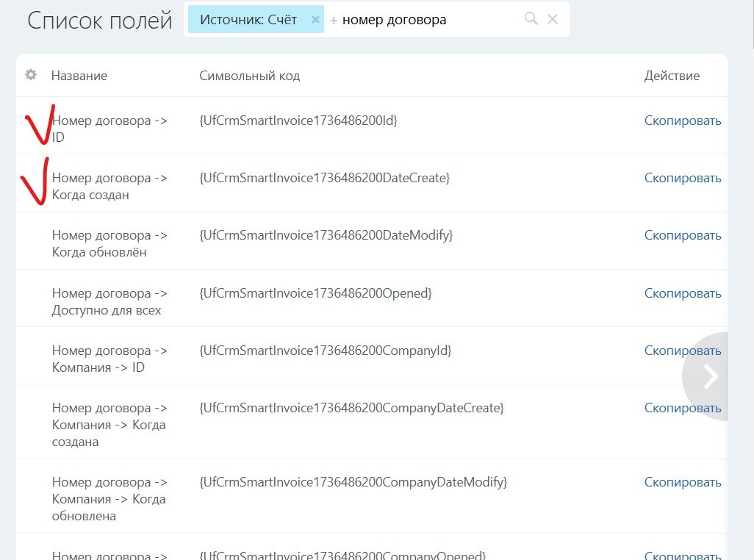Click name 'Номер договора -> Когда создан'
Viewport: 754px width, 560px height.
[109, 186]
